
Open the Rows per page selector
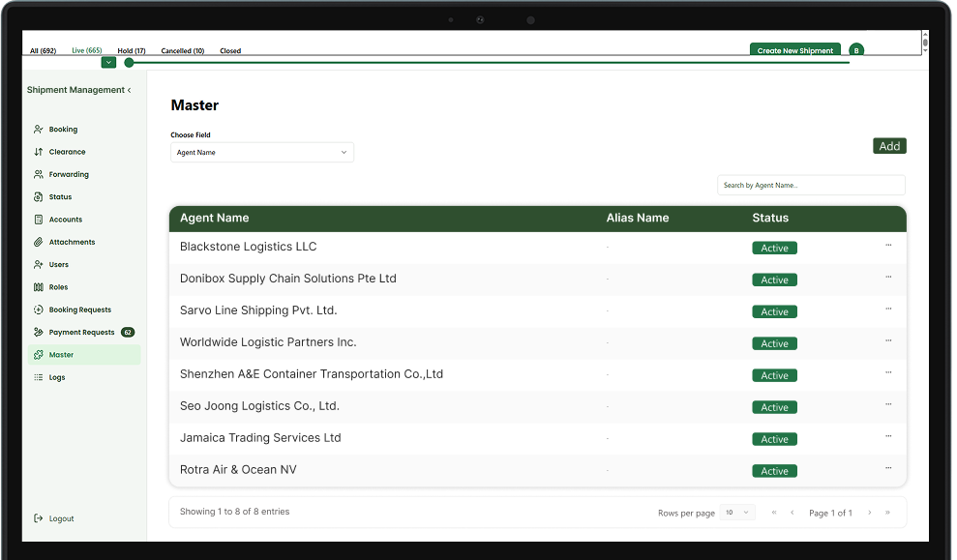point(736,513)
